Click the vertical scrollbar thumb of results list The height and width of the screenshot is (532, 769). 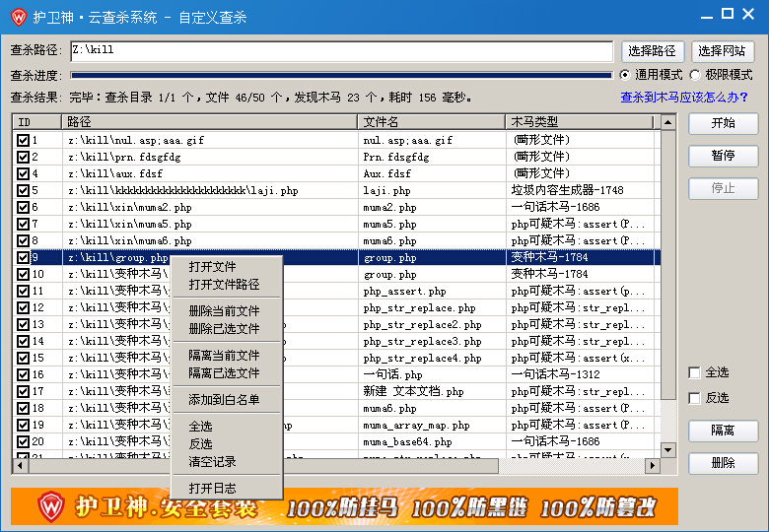pos(668,265)
